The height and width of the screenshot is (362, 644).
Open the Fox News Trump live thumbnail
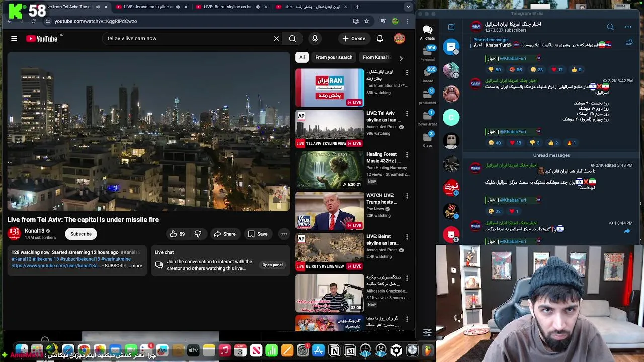[330, 211]
